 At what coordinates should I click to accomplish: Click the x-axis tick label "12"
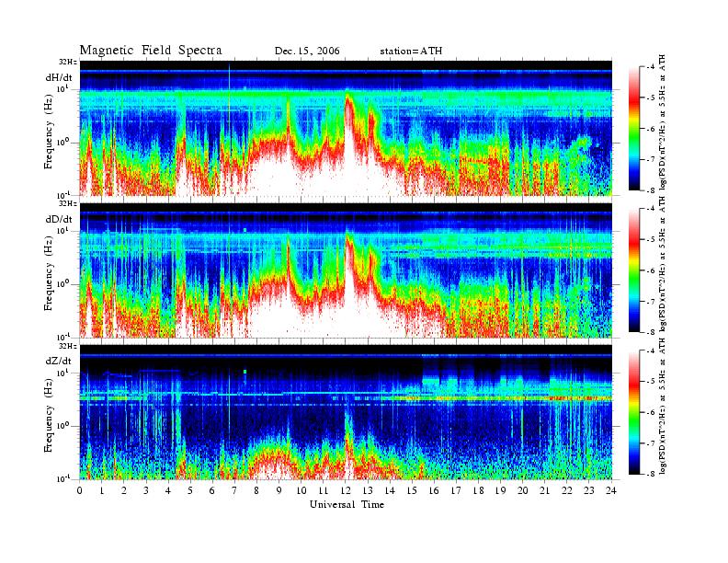(346, 491)
